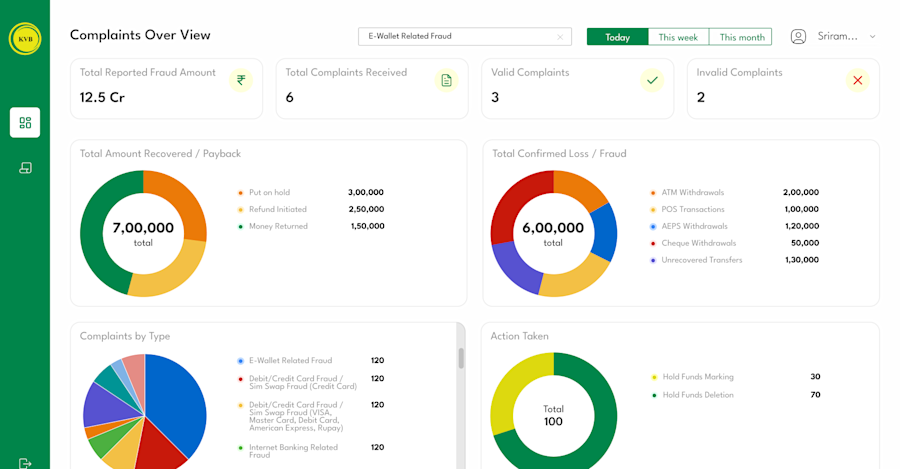The image size is (900, 469).
Task: Click the Cheque Withdrawals red legend dot
Action: click(x=653, y=243)
